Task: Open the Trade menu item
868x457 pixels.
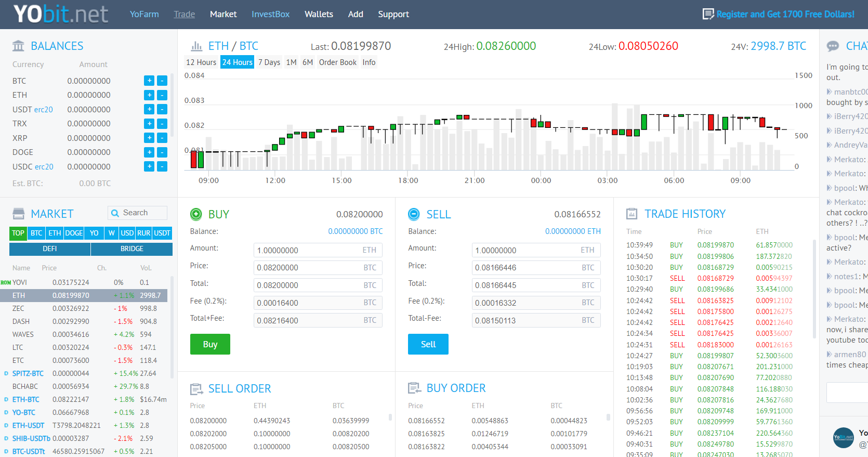Action: (x=185, y=14)
